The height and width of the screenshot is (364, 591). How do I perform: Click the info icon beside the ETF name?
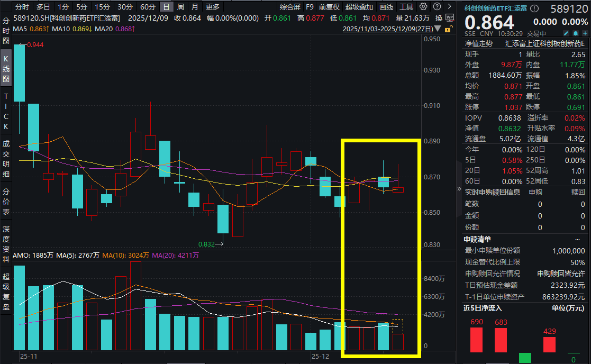(x=534, y=8)
